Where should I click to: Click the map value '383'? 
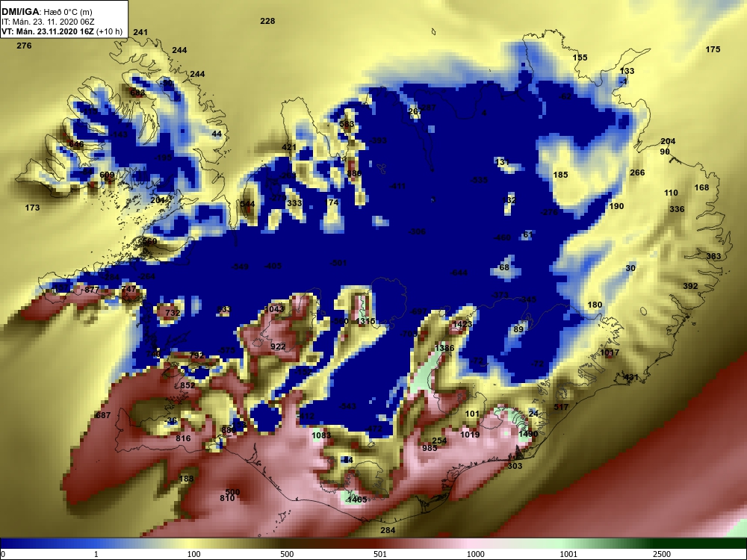(x=713, y=256)
